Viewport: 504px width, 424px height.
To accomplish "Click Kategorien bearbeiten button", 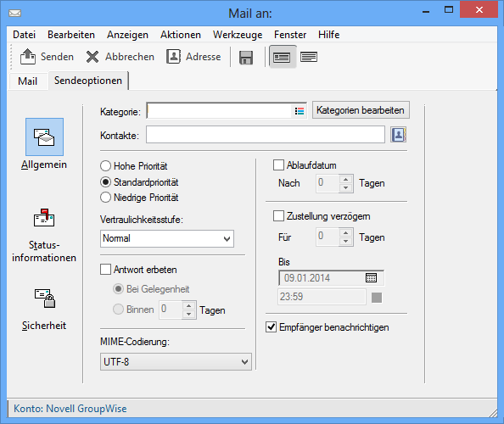I will [x=361, y=110].
